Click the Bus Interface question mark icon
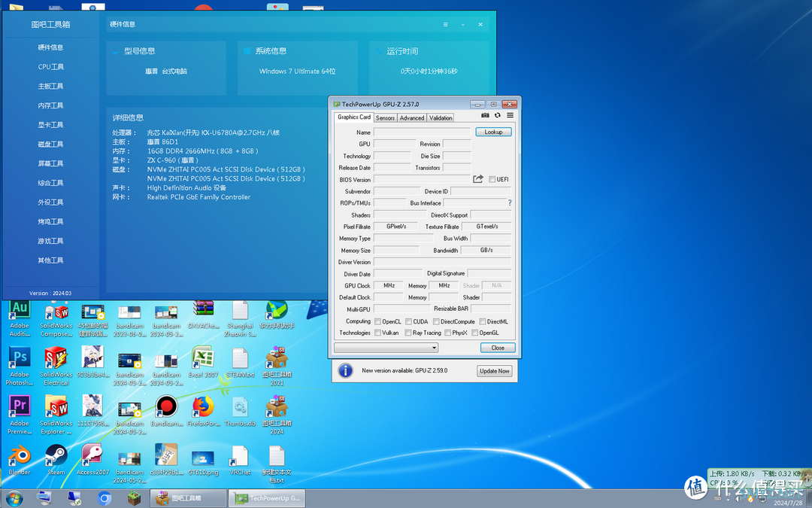Image resolution: width=812 pixels, height=508 pixels. (510, 202)
